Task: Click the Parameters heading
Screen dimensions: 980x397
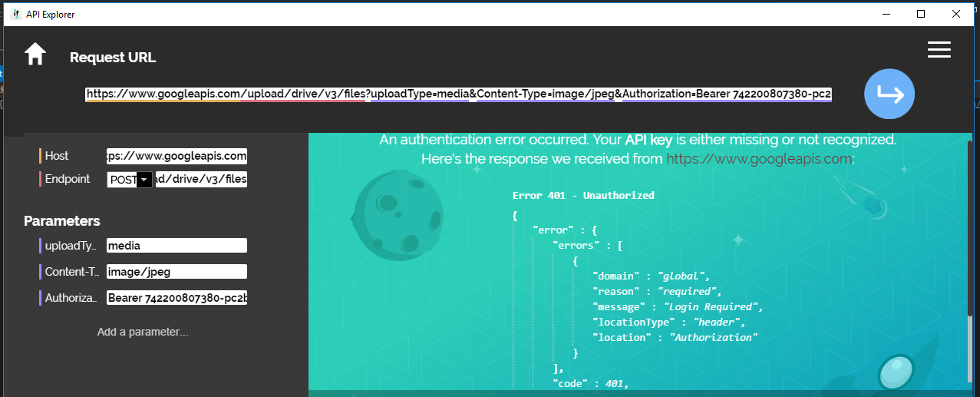Action: pyautogui.click(x=62, y=221)
